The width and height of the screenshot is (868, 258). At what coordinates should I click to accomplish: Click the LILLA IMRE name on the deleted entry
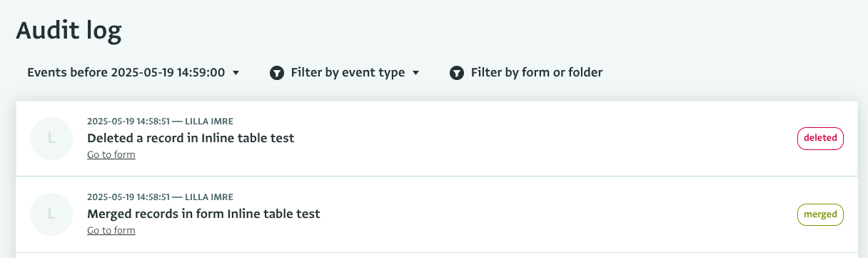coord(209,121)
